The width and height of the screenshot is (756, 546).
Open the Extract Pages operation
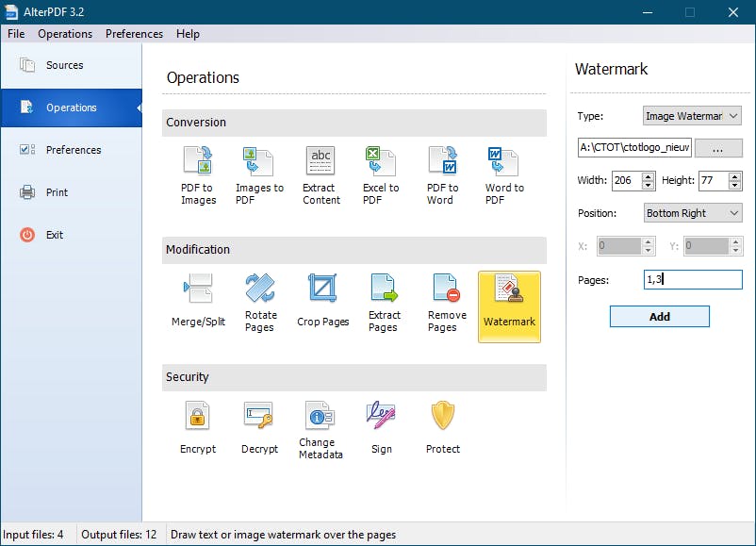384,303
